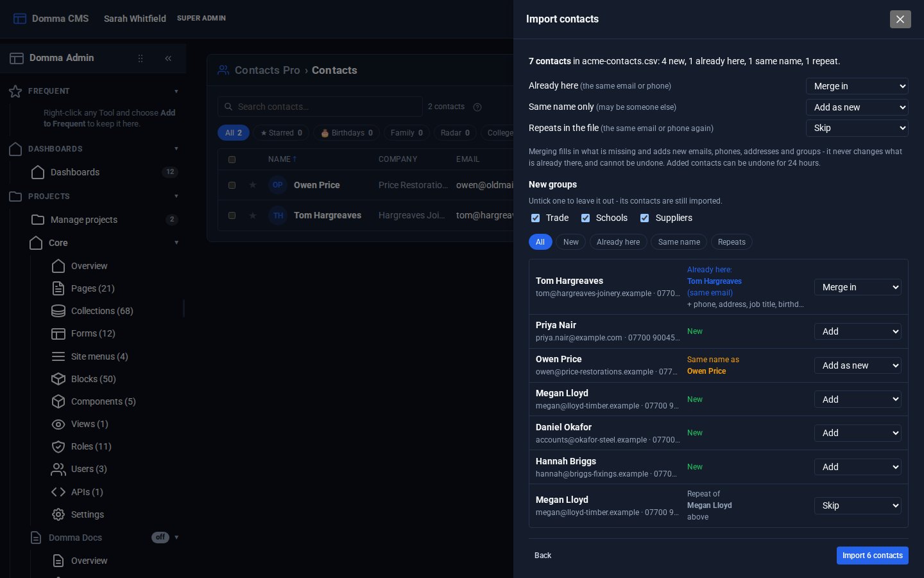Click the Pages (21) document icon
Image resolution: width=924 pixels, height=578 pixels.
58,288
